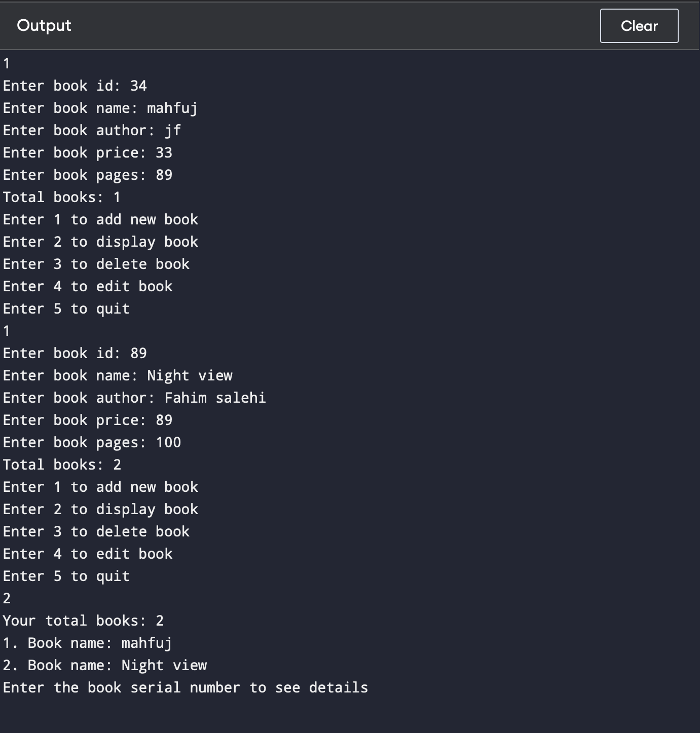Click the 'Enter book author: Fahim salehi' line
Image resolution: width=700 pixels, height=733 pixels.
[134, 398]
